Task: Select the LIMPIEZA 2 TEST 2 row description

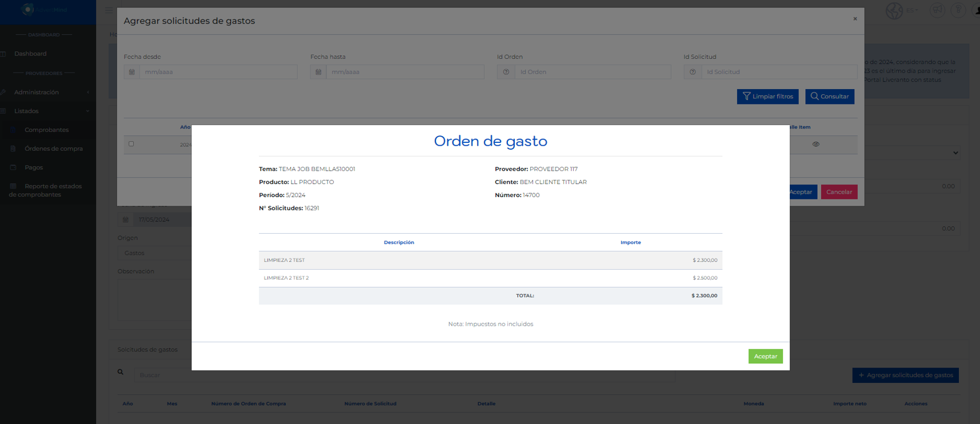Action: (286, 278)
